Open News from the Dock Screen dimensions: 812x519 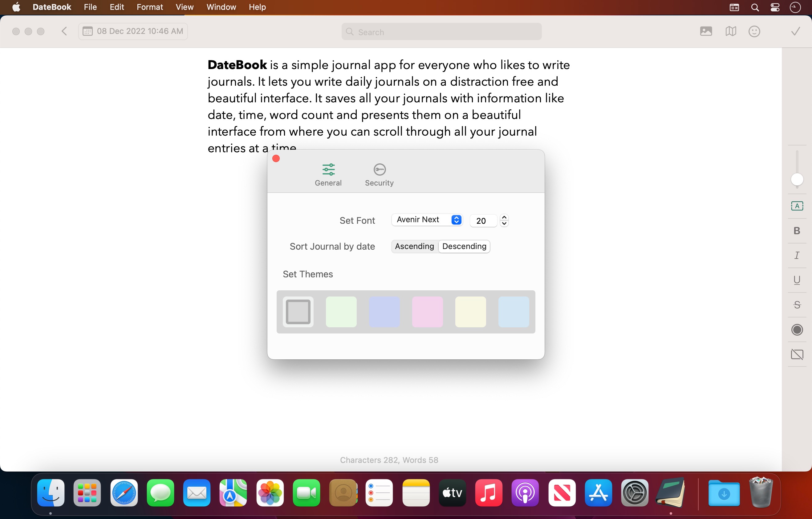[562, 493]
